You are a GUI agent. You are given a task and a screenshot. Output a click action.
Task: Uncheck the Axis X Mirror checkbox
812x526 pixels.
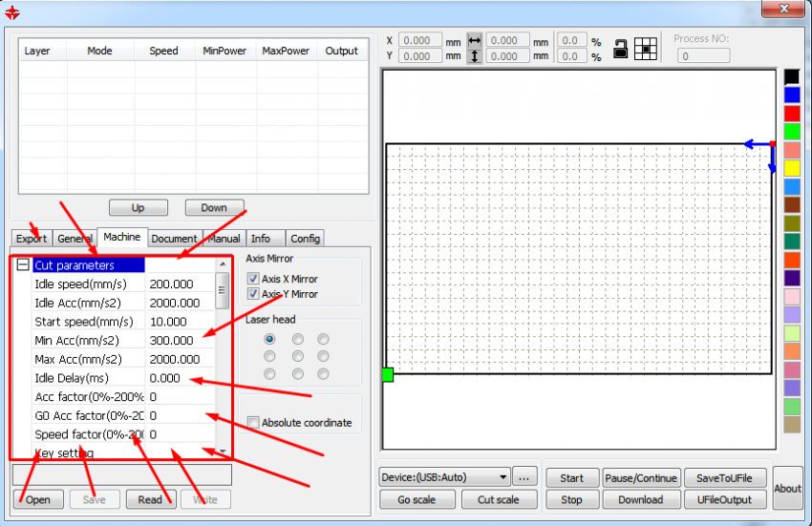253,279
